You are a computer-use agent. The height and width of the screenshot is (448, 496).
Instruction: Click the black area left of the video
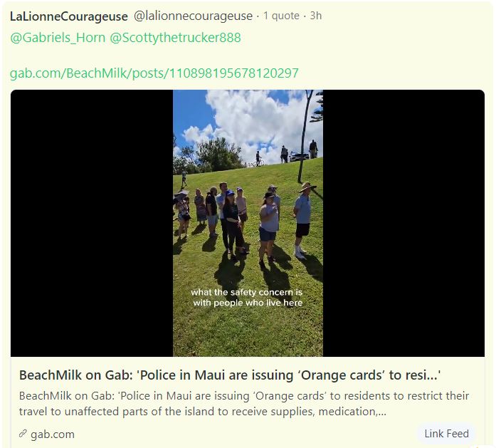[92, 223]
